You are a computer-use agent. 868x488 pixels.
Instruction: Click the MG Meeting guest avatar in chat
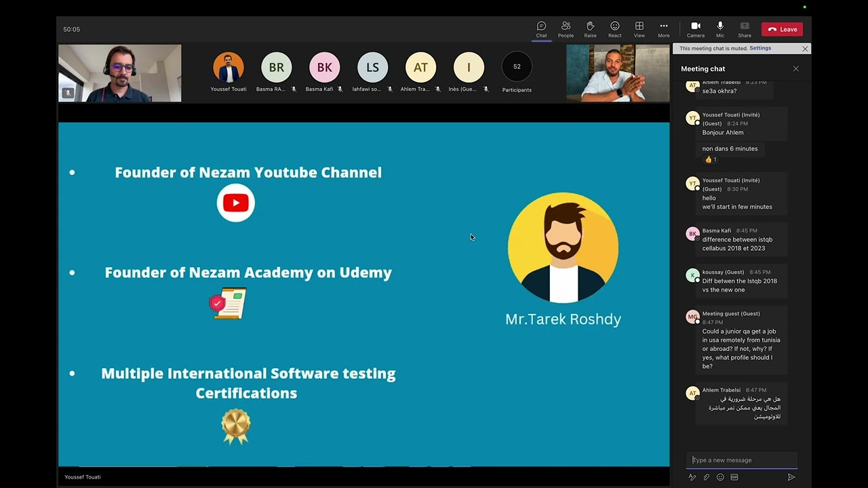tap(692, 317)
